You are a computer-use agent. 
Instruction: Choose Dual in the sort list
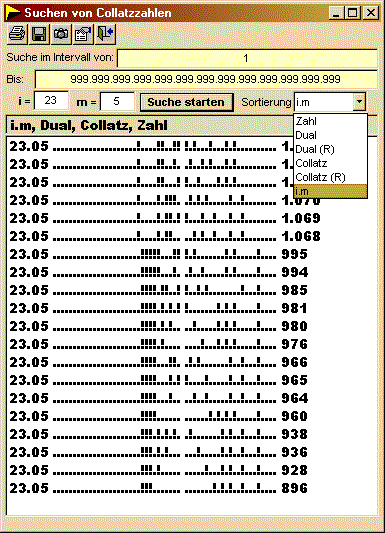coord(330,135)
